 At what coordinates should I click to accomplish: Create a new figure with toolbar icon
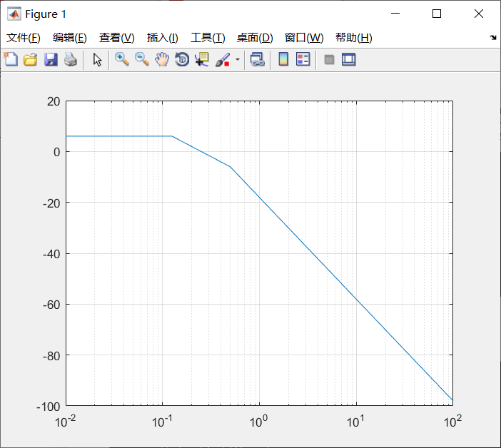[11, 59]
